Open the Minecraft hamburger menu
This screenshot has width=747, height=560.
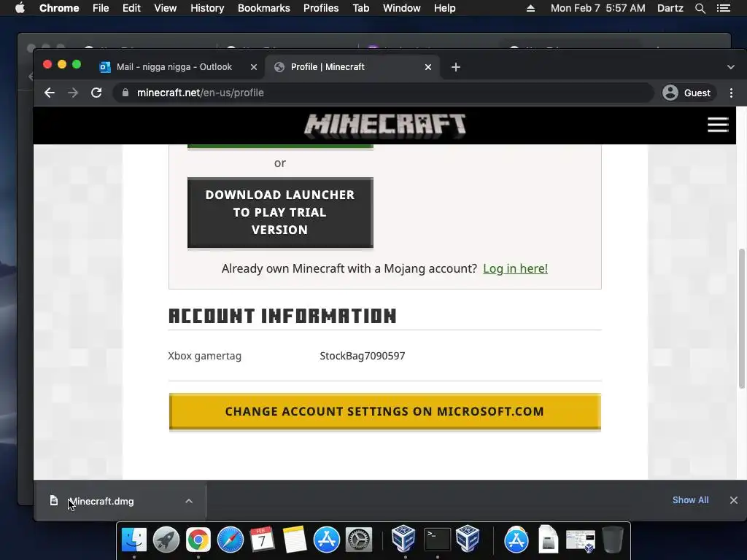pos(718,125)
